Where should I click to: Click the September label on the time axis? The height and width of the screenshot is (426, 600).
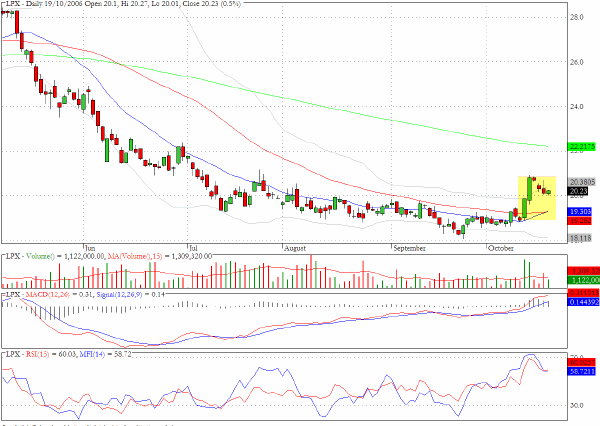pos(409,248)
